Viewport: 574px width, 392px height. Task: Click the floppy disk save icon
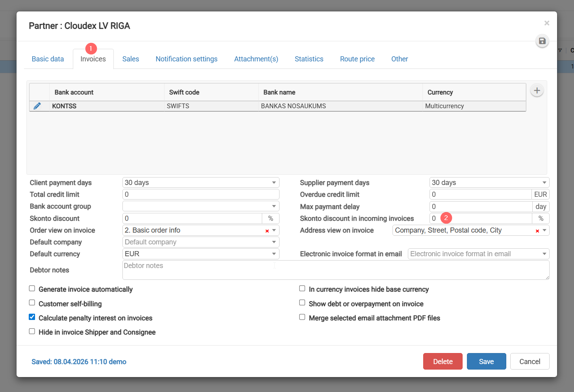tap(542, 41)
